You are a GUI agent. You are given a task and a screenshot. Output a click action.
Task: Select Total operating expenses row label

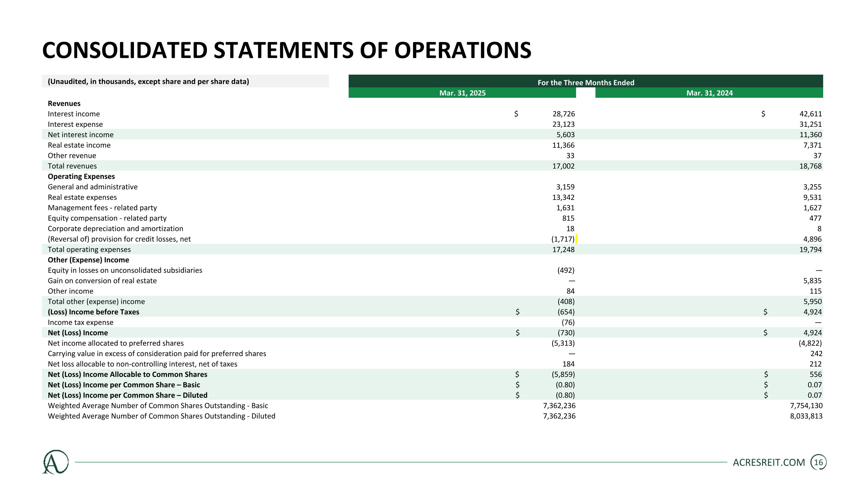89,250
